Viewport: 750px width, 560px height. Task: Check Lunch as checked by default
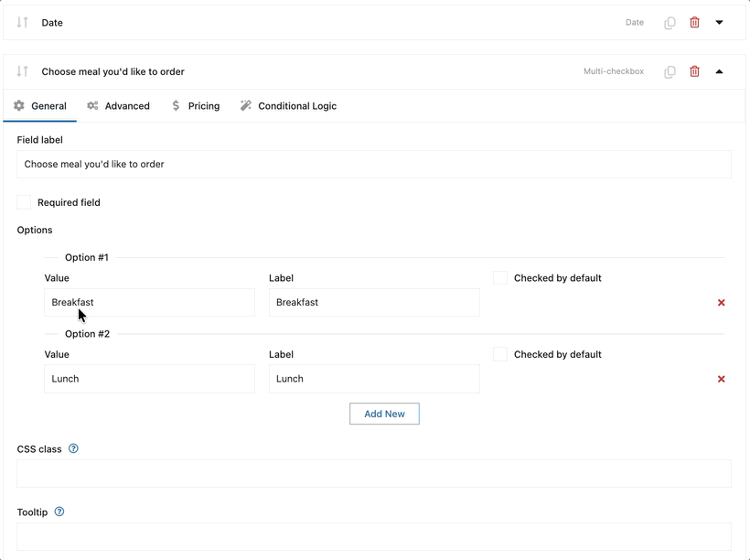tap(500, 354)
